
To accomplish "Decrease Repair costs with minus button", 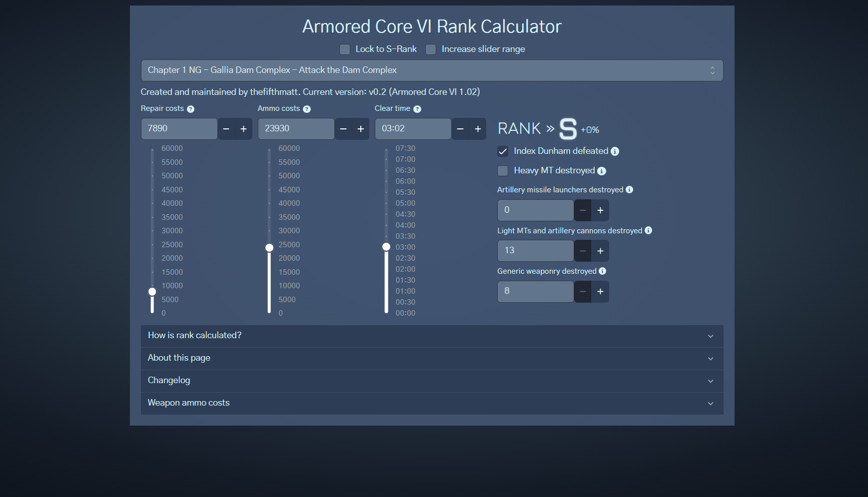I will (x=226, y=129).
